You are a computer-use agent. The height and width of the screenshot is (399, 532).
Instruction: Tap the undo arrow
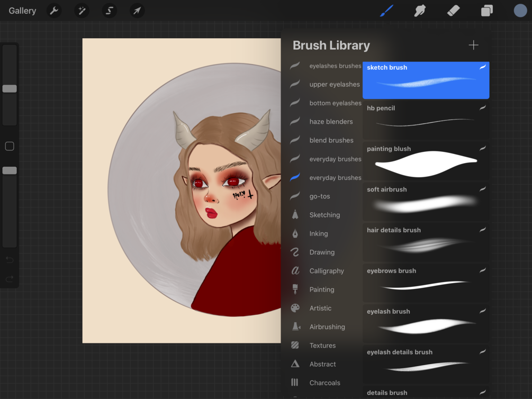click(x=9, y=259)
